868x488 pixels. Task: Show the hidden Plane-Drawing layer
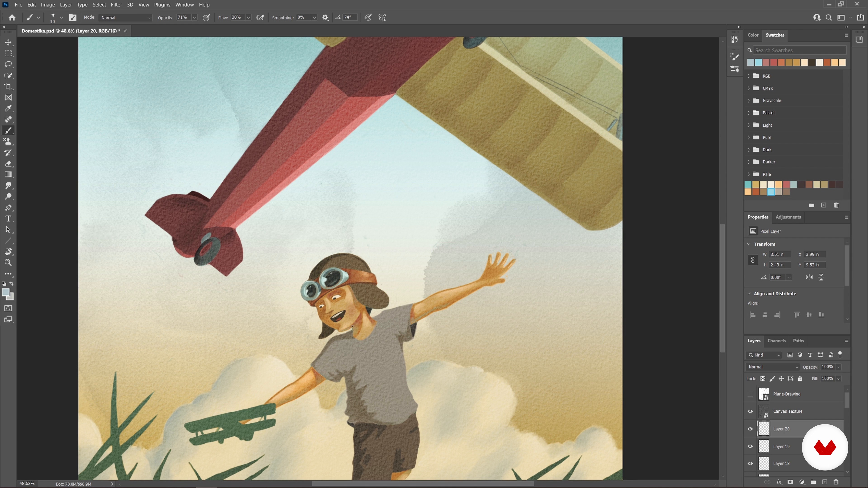coord(750,394)
